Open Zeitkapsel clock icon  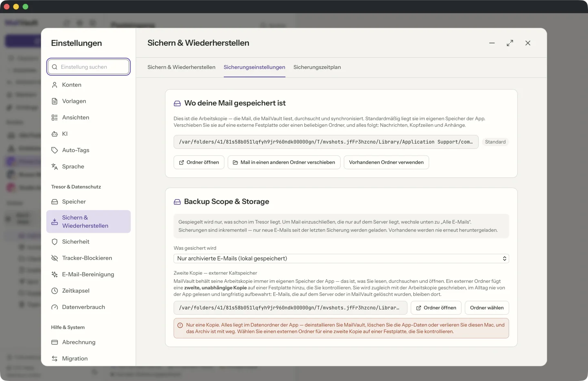tap(54, 291)
